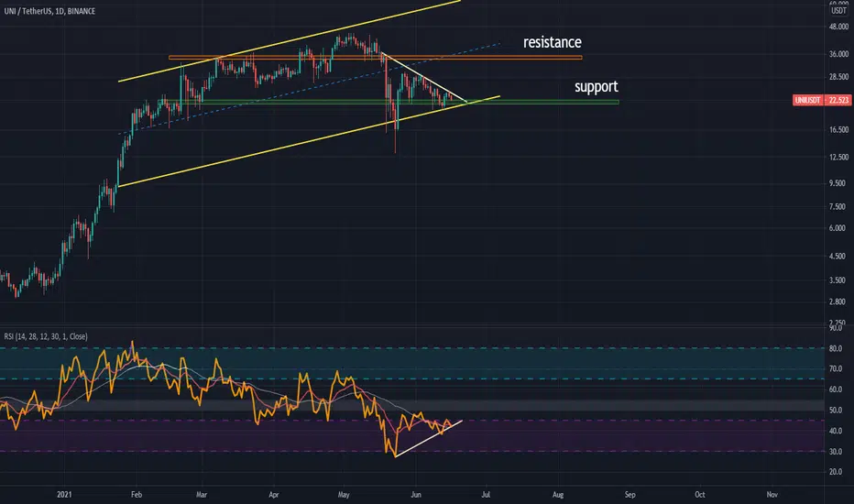Click the Oct label on time axis
Image resolution: width=854 pixels, height=504 pixels.
click(700, 495)
